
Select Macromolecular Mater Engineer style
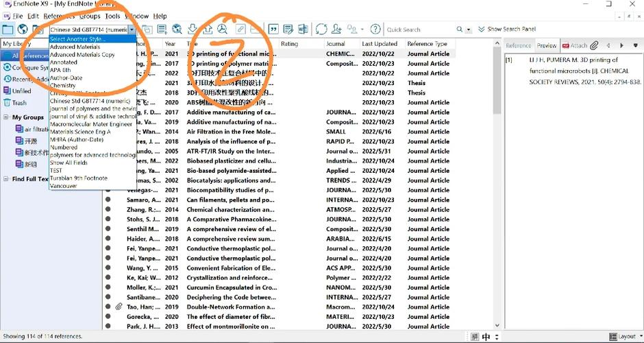[92, 123]
